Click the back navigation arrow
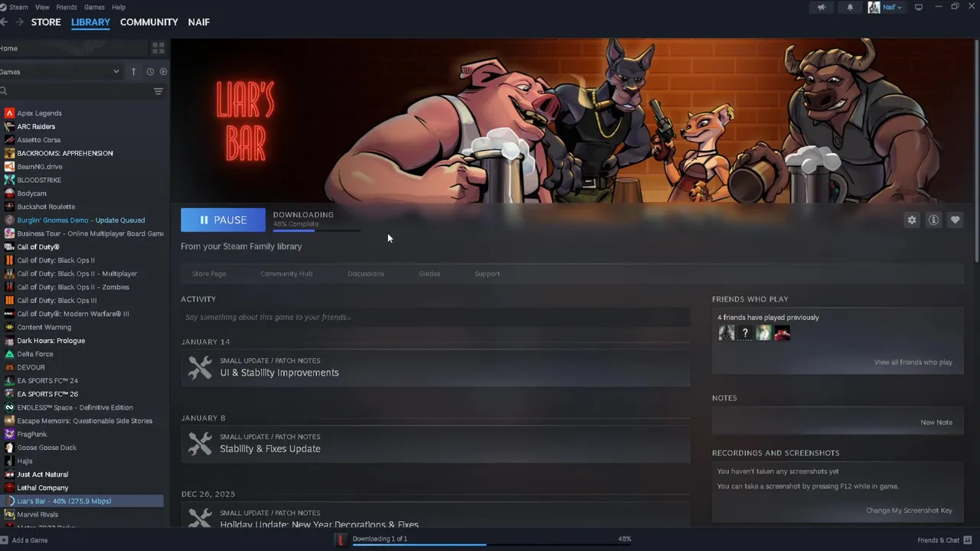This screenshot has width=980, height=551. 4,22
